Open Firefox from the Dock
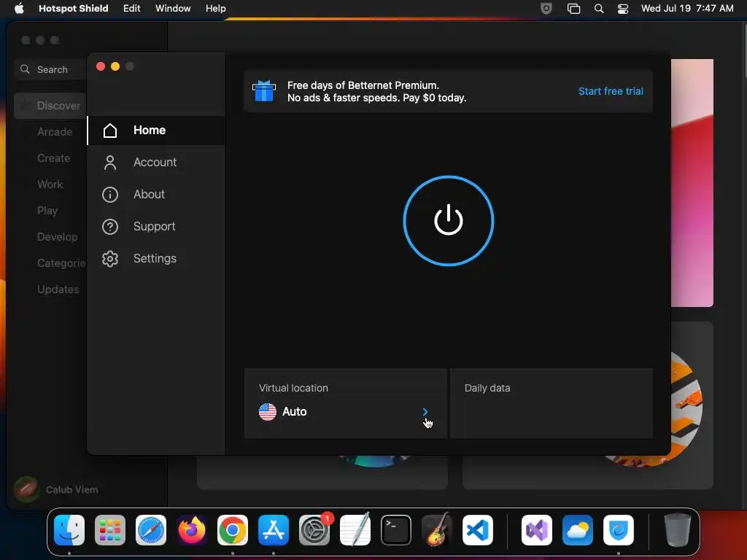This screenshot has height=560, width=747. pyautogui.click(x=192, y=530)
